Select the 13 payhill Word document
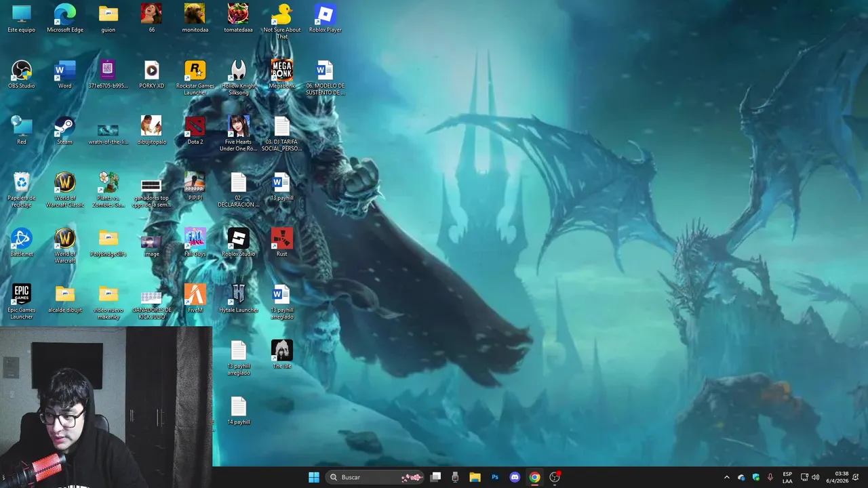 [282, 186]
